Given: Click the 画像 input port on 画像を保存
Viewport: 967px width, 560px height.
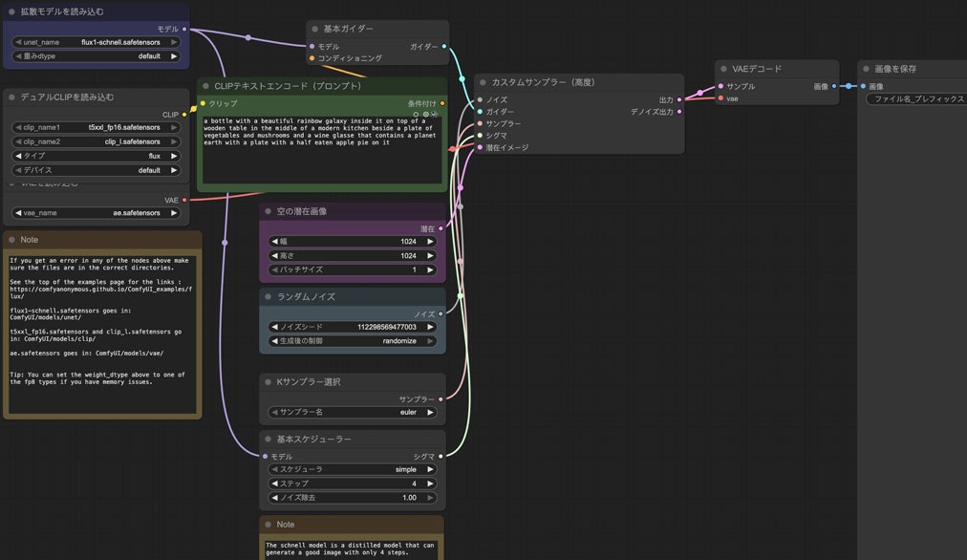Looking at the screenshot, I should [864, 86].
